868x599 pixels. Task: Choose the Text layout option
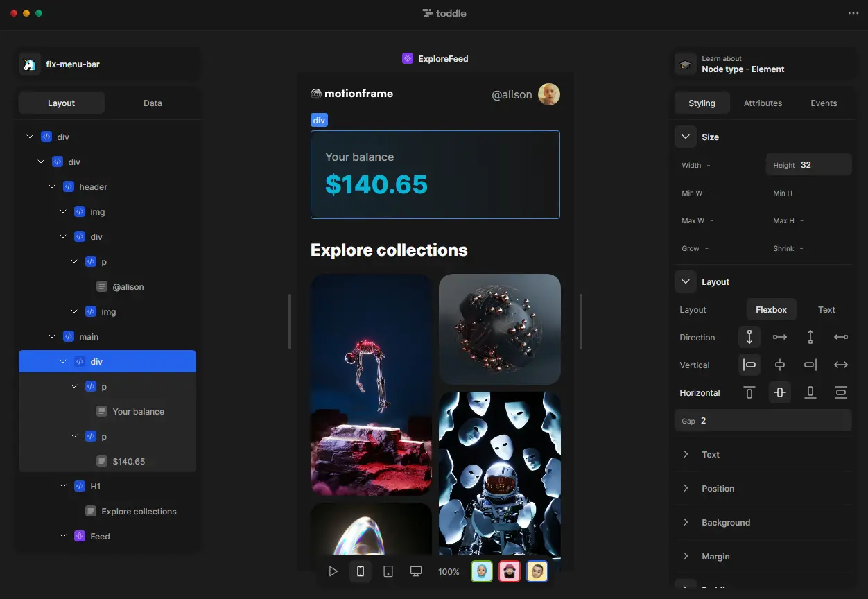pos(826,310)
